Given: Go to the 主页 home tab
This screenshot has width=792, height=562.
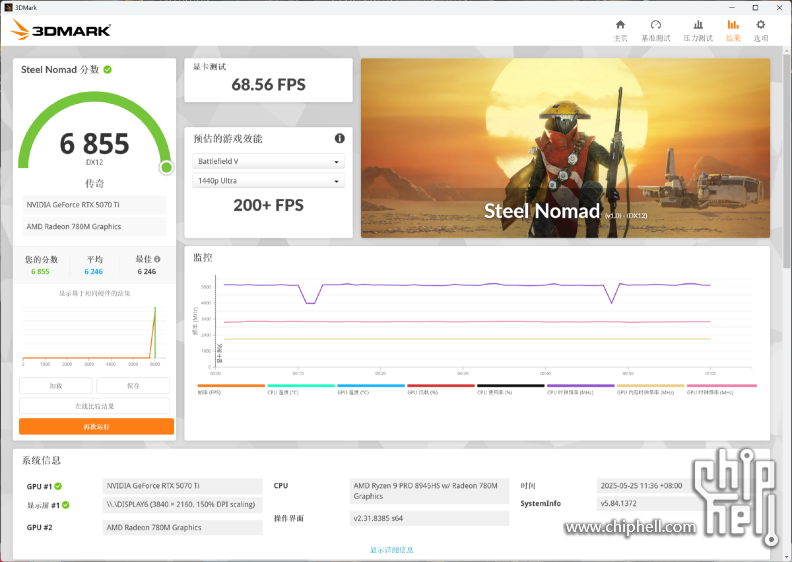Looking at the screenshot, I should [620, 31].
